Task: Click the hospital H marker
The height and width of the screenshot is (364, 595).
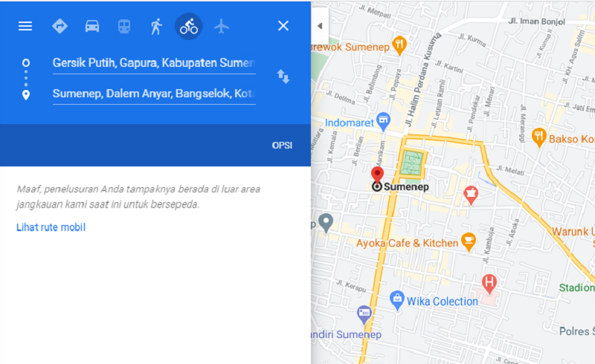Action: click(489, 284)
